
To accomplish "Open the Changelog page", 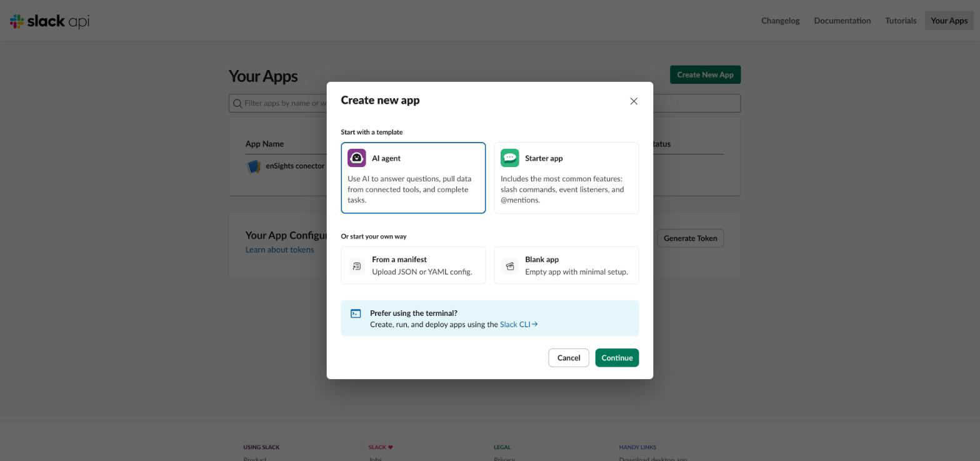I will coord(780,21).
